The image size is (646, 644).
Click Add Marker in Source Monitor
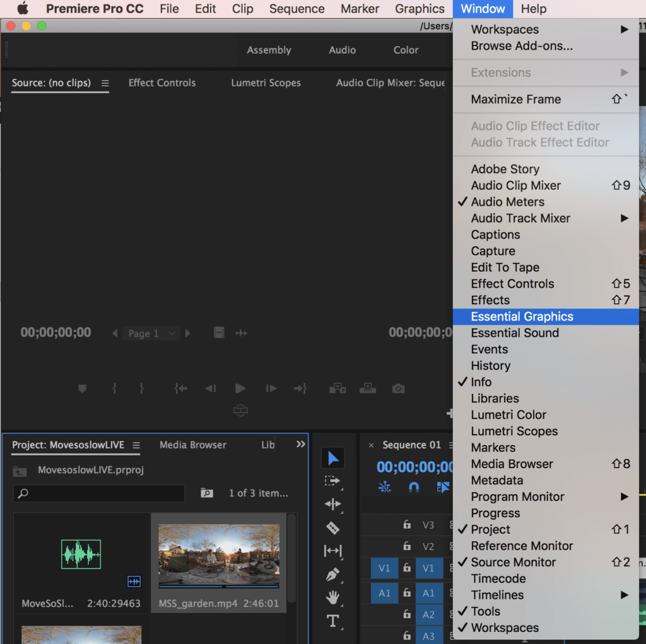tap(82, 389)
